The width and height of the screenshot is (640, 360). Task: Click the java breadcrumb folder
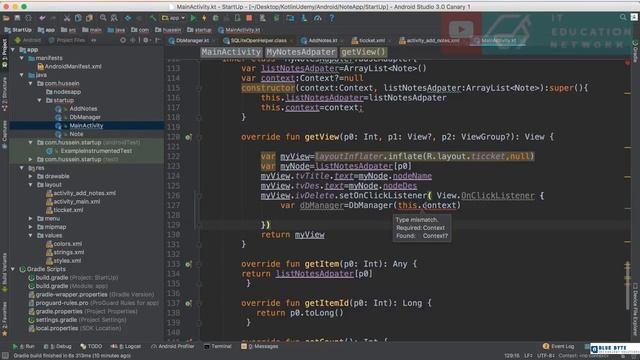pyautogui.click(x=116, y=30)
